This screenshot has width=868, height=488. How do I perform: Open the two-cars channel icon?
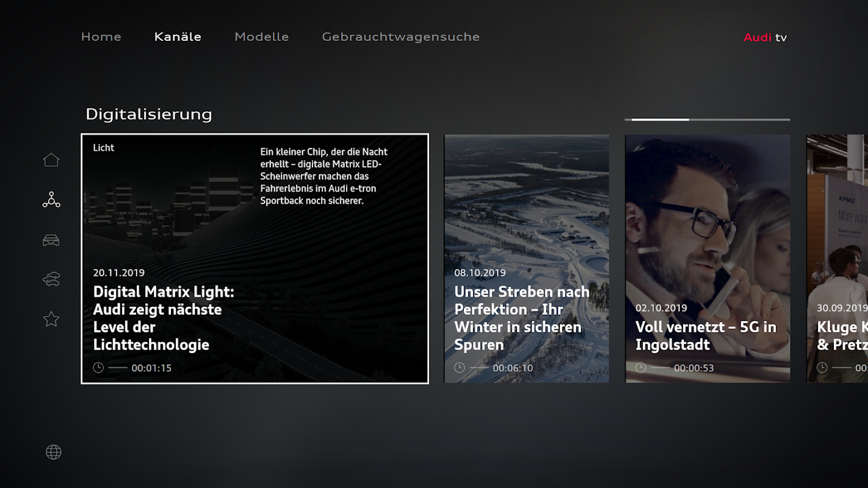point(51,279)
